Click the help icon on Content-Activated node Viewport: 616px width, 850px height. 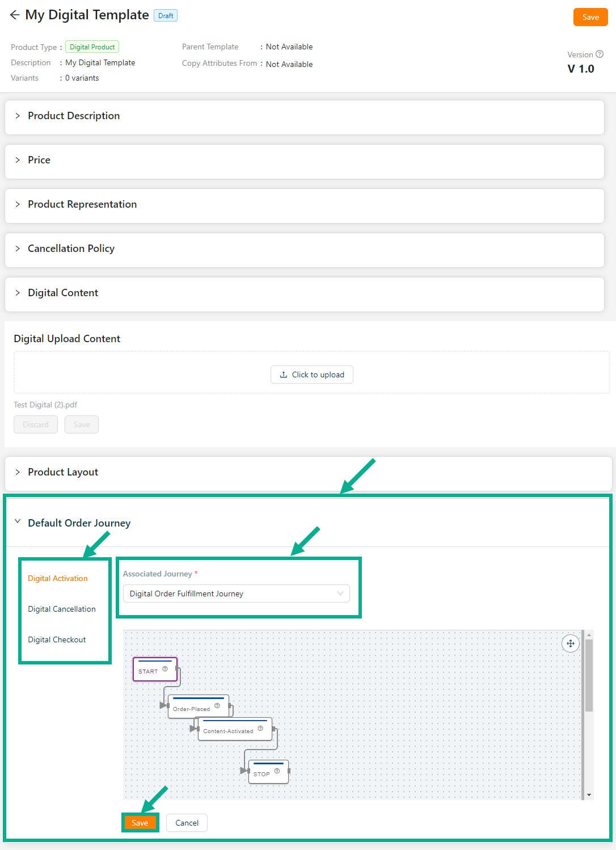click(x=260, y=729)
